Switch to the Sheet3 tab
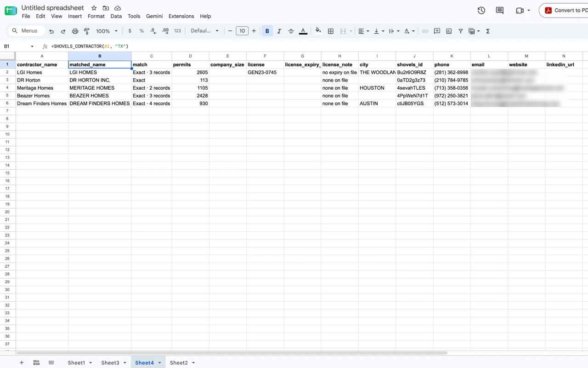The width and height of the screenshot is (588, 368). tap(110, 363)
